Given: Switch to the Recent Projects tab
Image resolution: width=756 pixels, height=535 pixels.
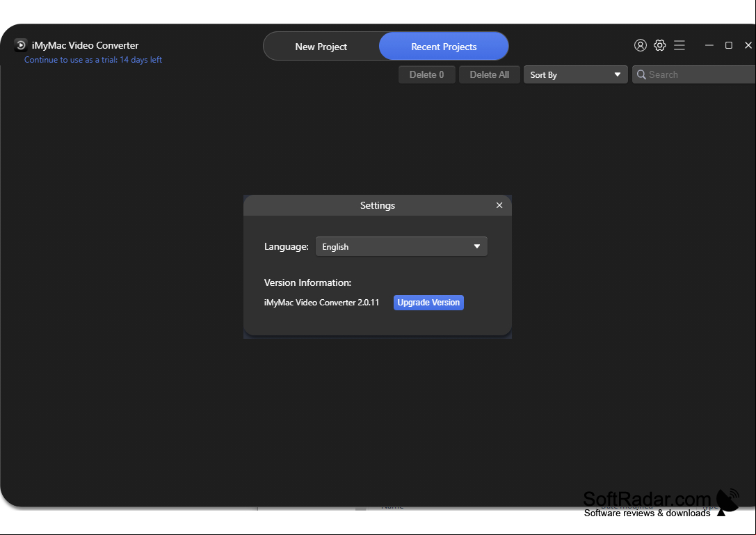Looking at the screenshot, I should (x=444, y=47).
